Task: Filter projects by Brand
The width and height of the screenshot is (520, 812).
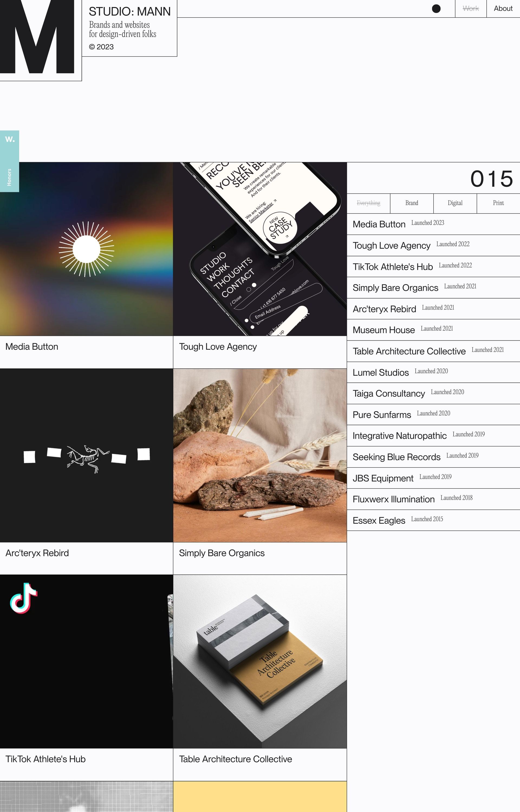Action: (x=411, y=203)
